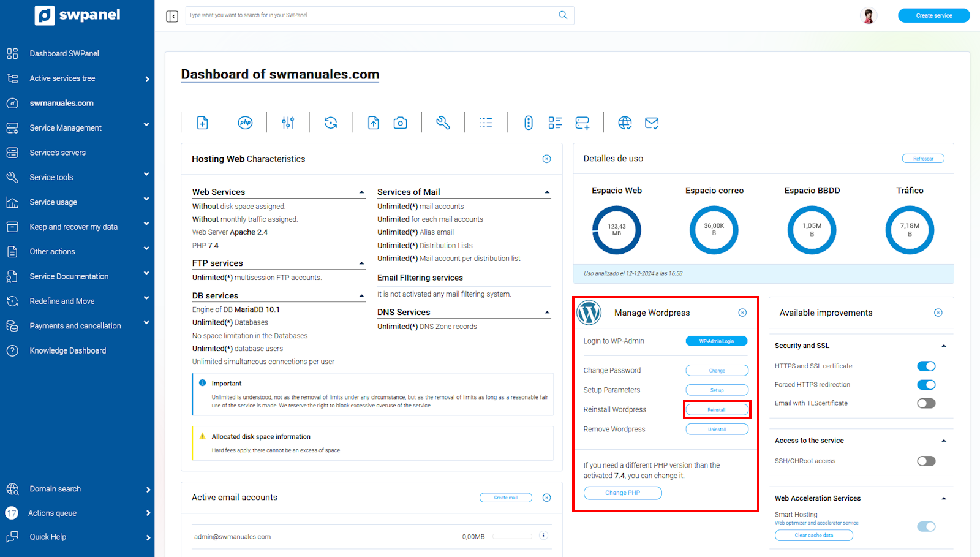Open the camera snapshot toolbar icon
The image size is (980, 557).
(x=400, y=123)
